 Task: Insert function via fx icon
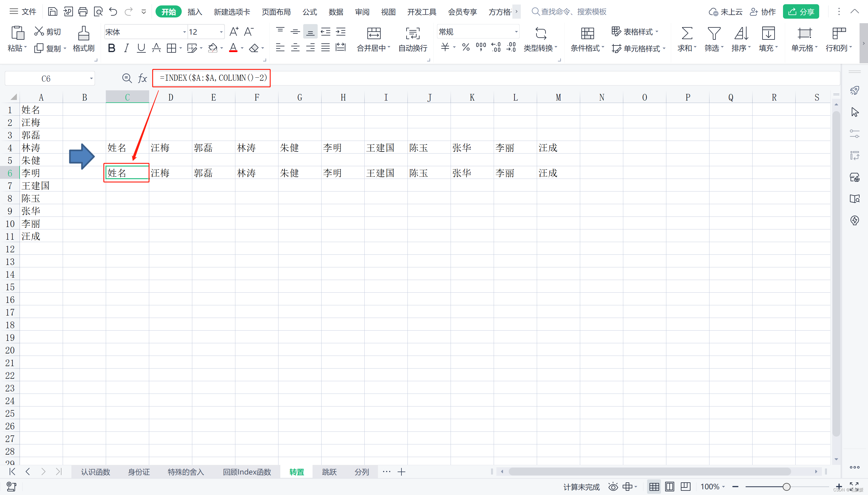click(142, 79)
